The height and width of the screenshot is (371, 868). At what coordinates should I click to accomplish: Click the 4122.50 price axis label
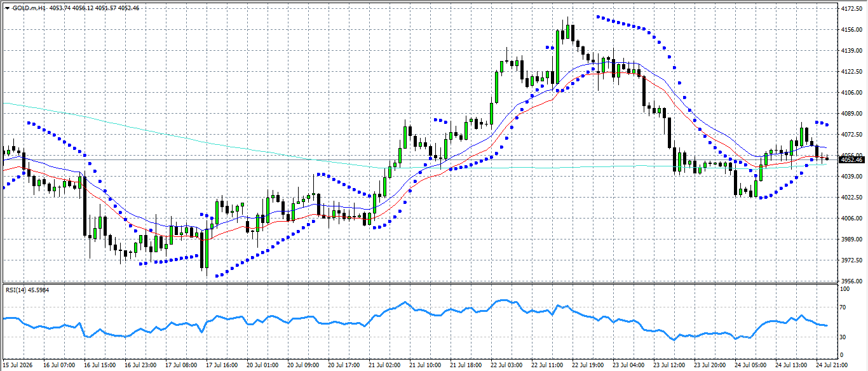[850, 72]
